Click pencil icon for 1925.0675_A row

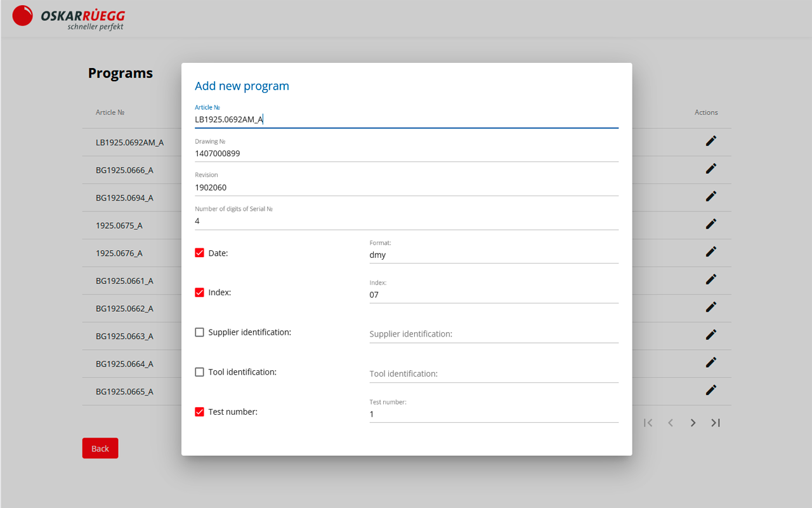tap(711, 224)
